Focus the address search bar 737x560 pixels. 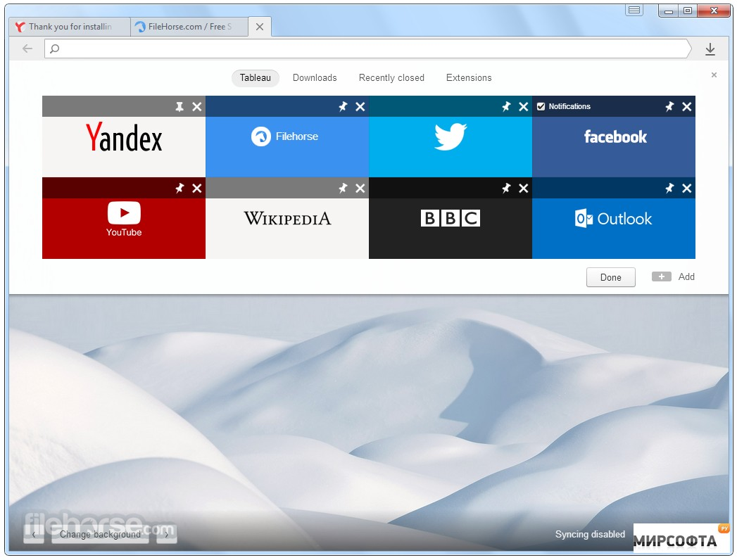click(368, 49)
